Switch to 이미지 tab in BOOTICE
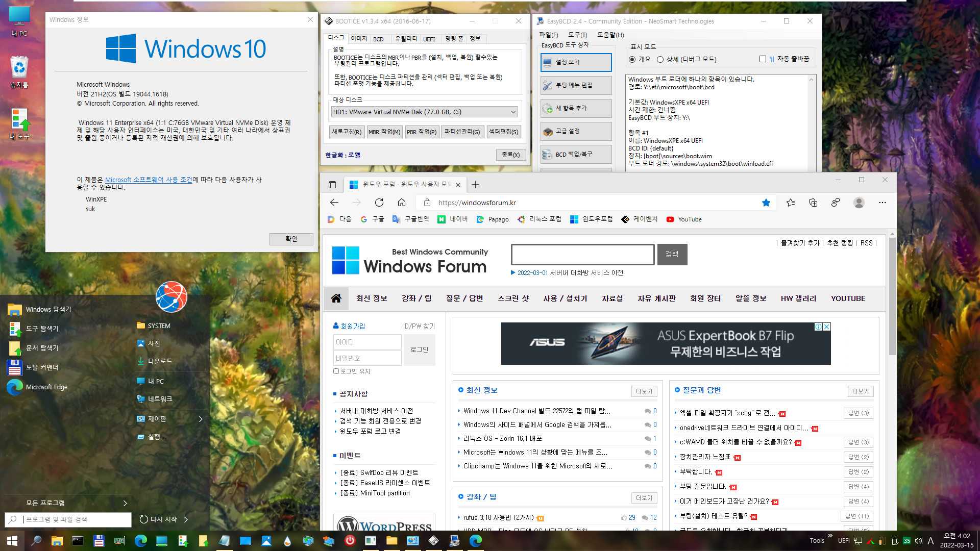Image resolution: width=980 pixels, height=551 pixels. tap(359, 39)
